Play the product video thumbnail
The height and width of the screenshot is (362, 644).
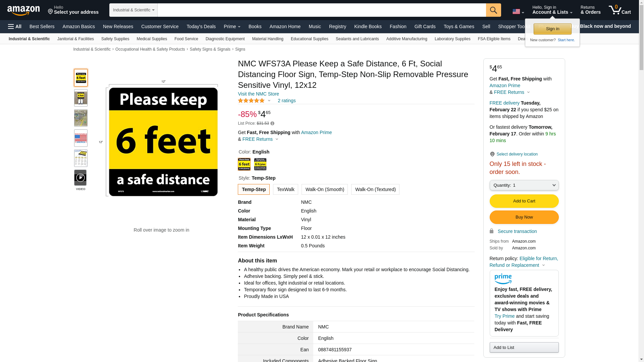point(80,178)
